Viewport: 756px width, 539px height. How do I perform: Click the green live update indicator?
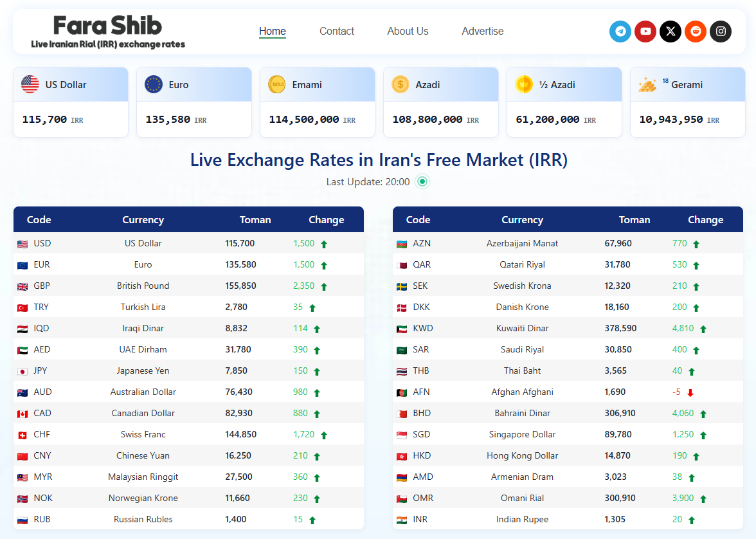[422, 182]
